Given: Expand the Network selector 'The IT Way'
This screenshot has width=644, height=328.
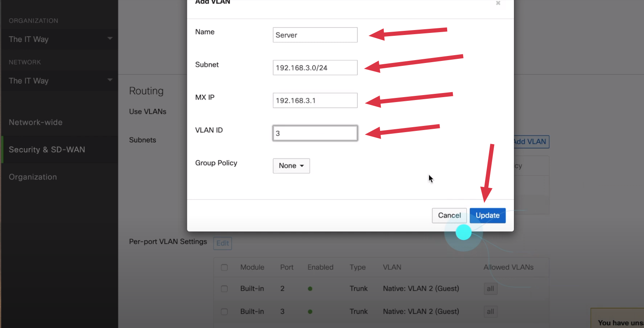Looking at the screenshot, I should coord(60,81).
